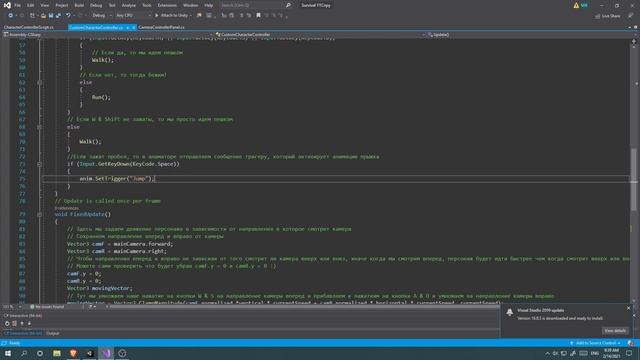Click the Undo toolbar icon

tap(68, 16)
